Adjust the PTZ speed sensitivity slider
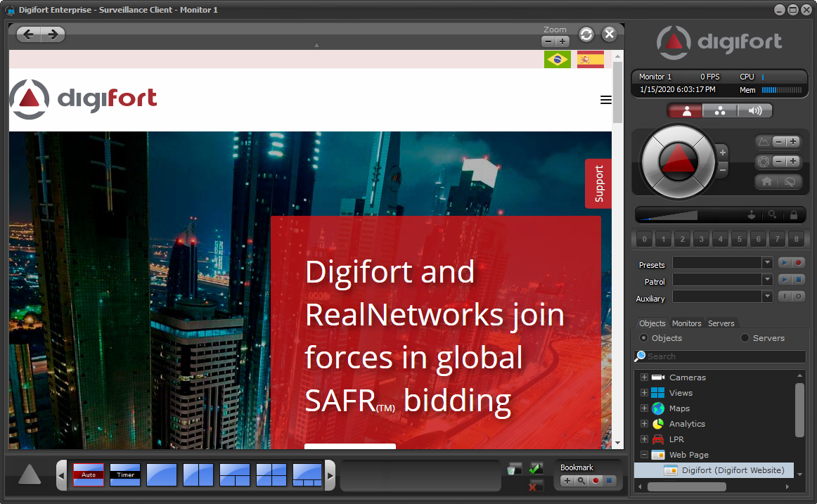This screenshot has height=504, width=817. click(668, 214)
